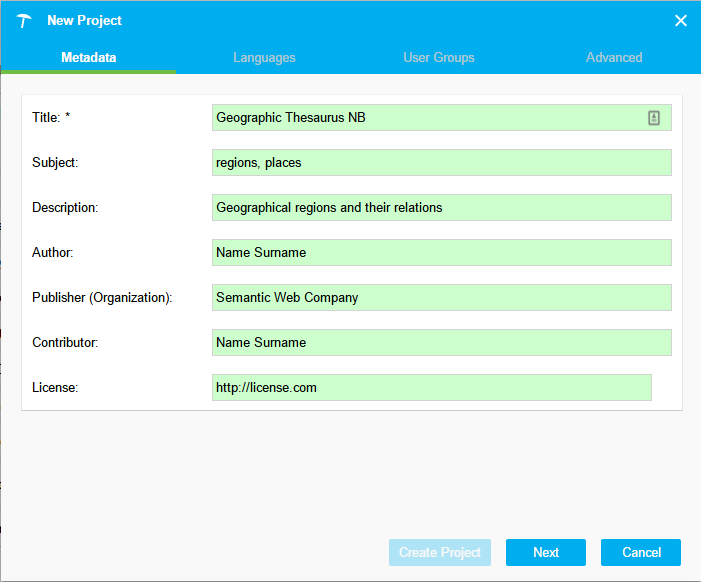Select the Author input field
This screenshot has height=582, width=701.
pyautogui.click(x=441, y=253)
